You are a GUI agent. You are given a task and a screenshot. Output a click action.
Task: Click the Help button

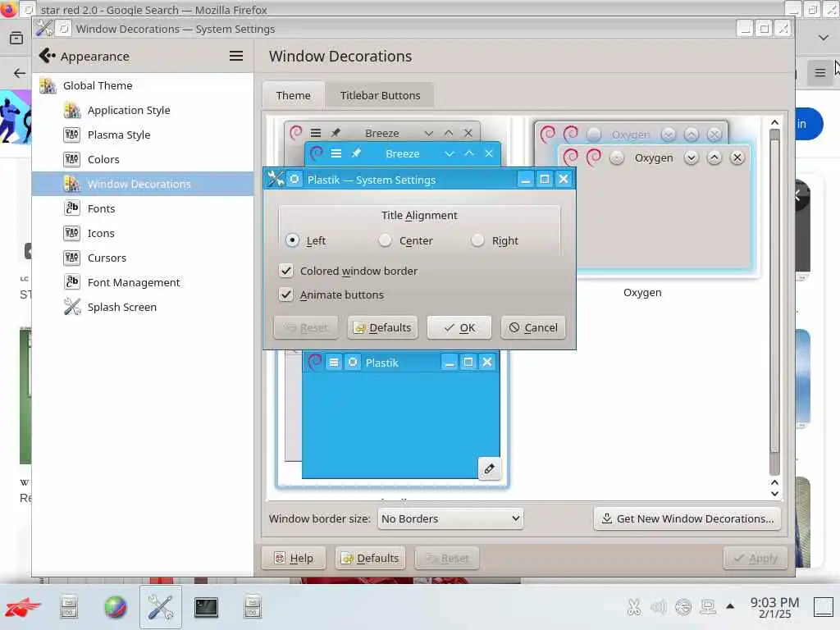294,558
